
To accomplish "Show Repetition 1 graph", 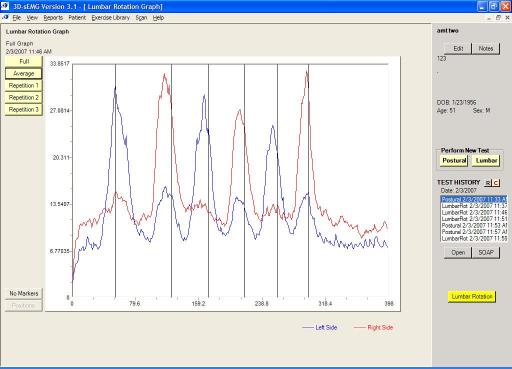I will tap(24, 85).
